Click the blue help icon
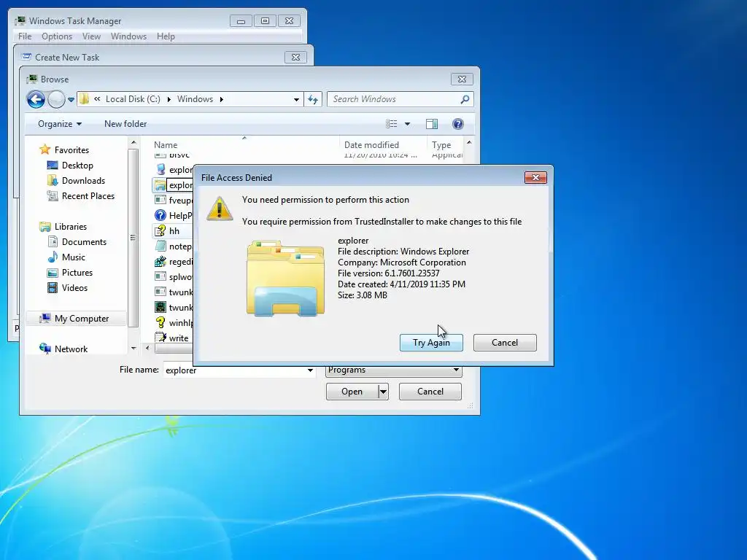 coord(458,124)
